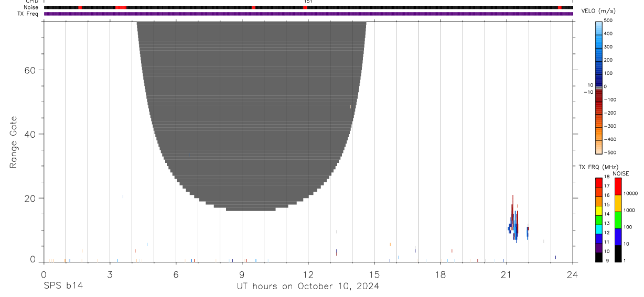Select the 400 value on velocity scale
This screenshot has width=644, height=297.
pos(608,34)
